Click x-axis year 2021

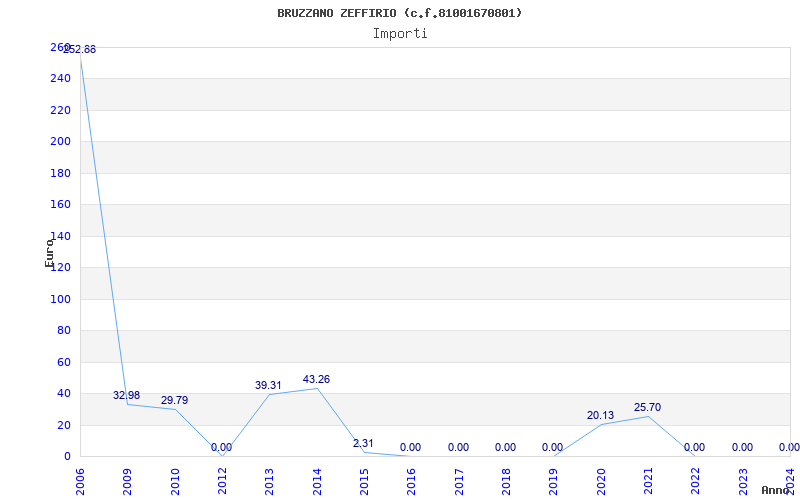(648, 482)
